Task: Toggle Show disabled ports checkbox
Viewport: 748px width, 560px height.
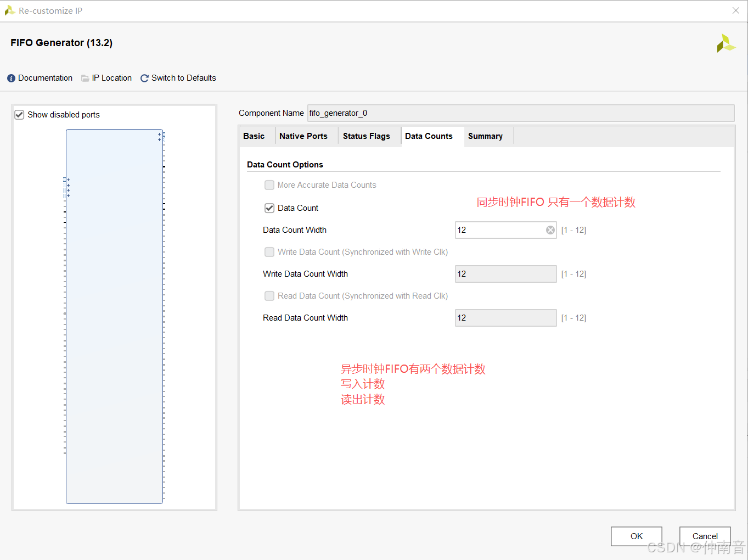Action: [x=19, y=115]
